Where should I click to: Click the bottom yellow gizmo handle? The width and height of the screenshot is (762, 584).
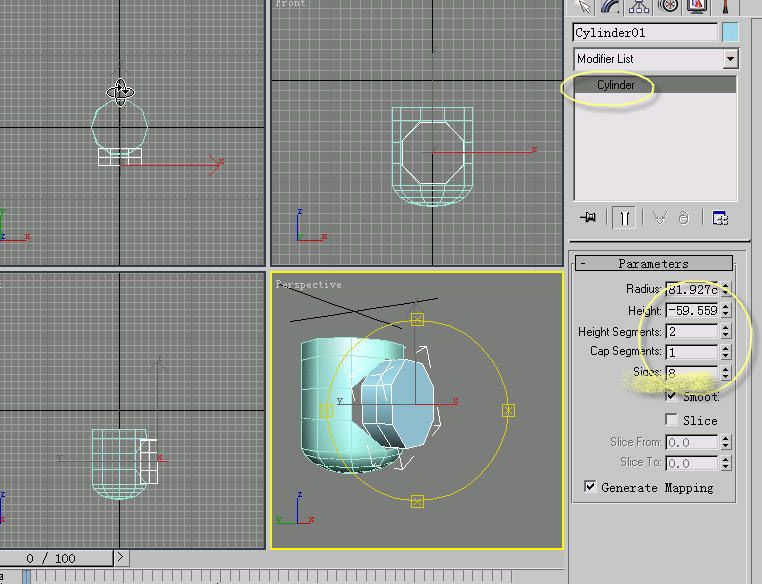tap(417, 501)
